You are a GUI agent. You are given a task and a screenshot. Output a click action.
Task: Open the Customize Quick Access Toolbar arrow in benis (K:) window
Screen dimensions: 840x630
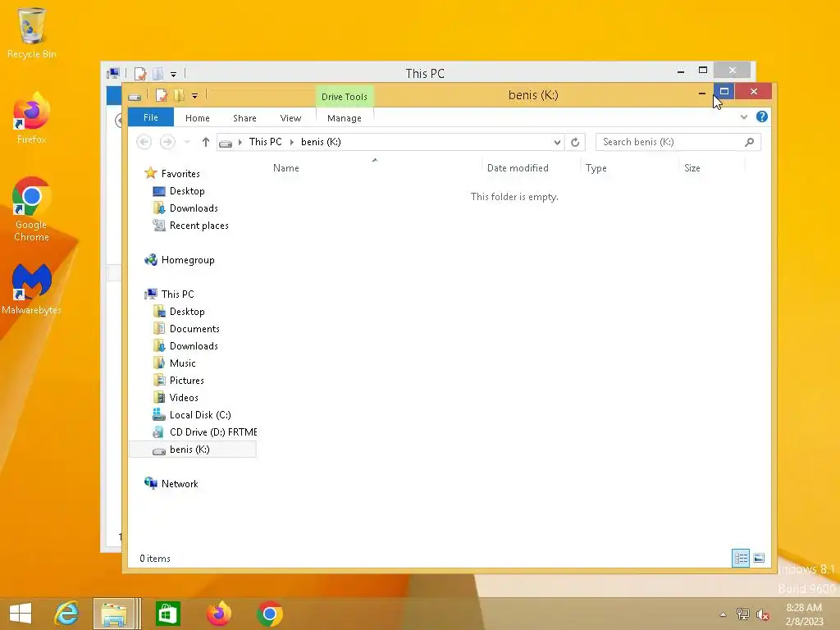(195, 96)
